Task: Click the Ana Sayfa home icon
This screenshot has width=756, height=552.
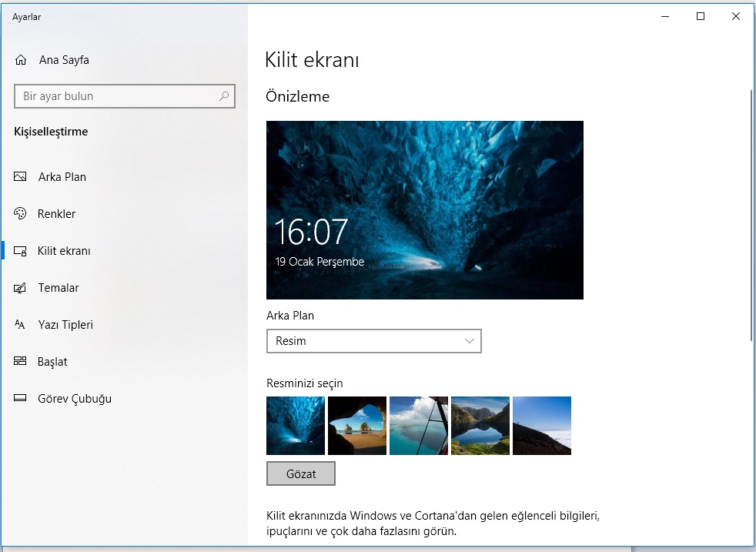Action: (x=21, y=60)
